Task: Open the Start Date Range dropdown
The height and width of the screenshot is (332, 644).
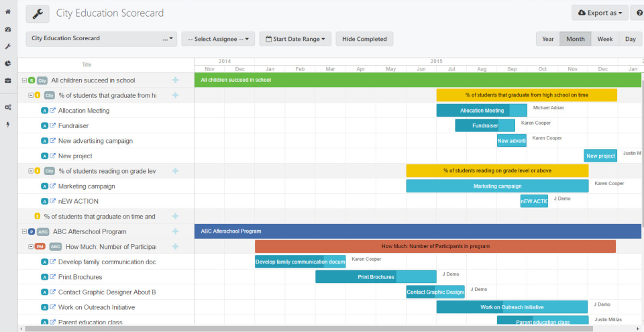Action: pyautogui.click(x=295, y=39)
